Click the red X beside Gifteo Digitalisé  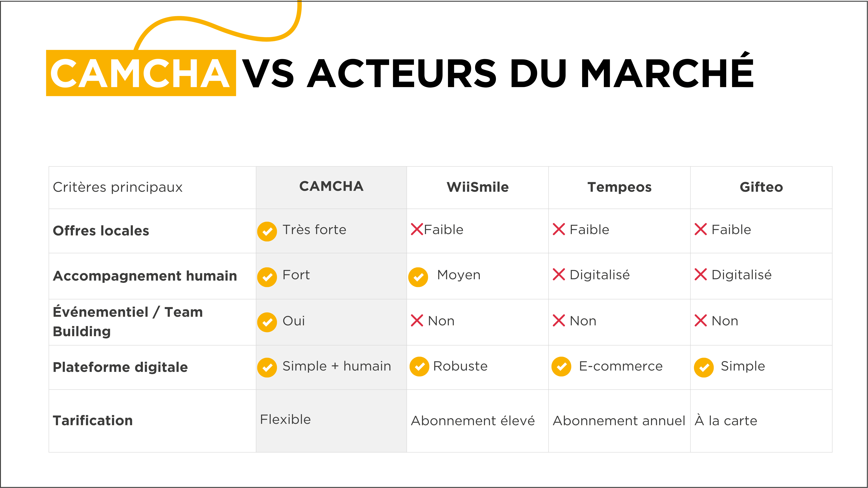pyautogui.click(x=701, y=274)
